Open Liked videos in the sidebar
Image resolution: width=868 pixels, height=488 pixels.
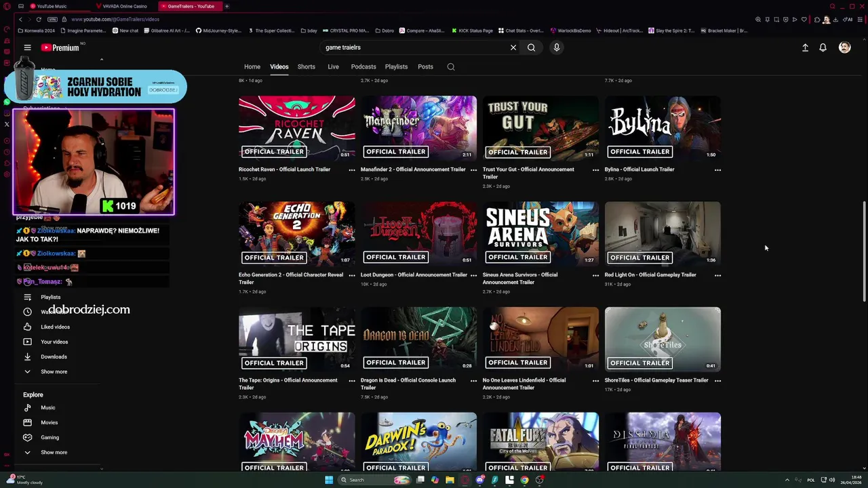click(55, 327)
